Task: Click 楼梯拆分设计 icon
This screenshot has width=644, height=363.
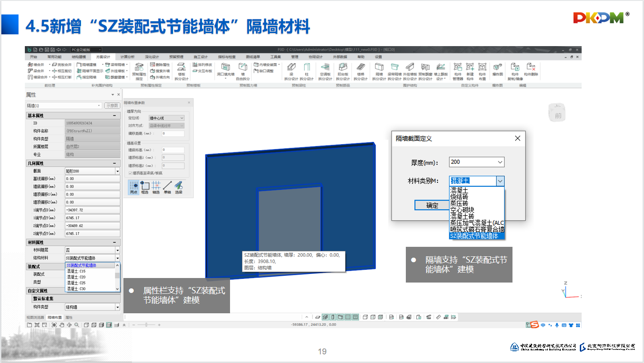Action: (360, 67)
